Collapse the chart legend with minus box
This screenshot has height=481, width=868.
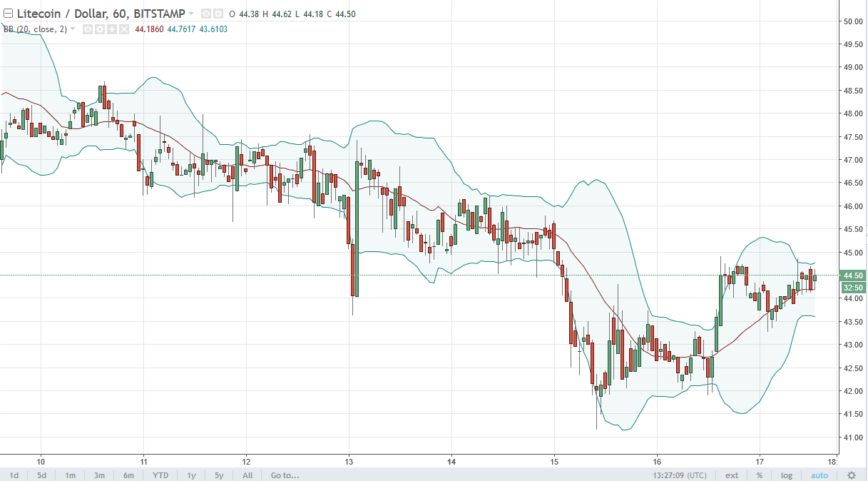pos(9,14)
